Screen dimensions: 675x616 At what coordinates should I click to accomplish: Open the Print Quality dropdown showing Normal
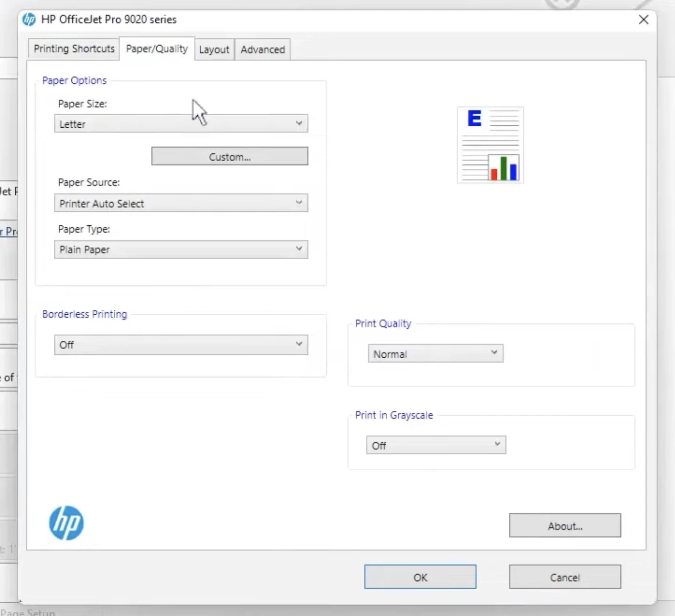tap(435, 354)
